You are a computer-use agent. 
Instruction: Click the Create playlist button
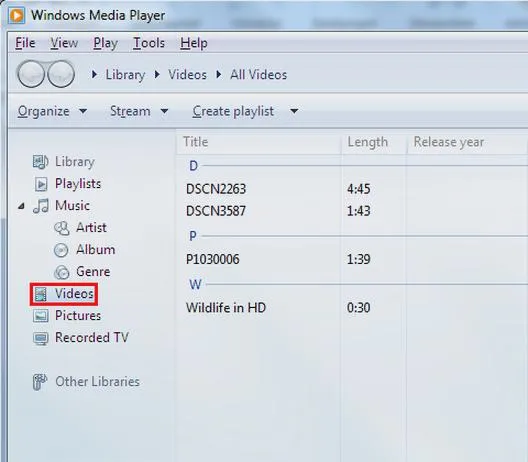point(233,111)
